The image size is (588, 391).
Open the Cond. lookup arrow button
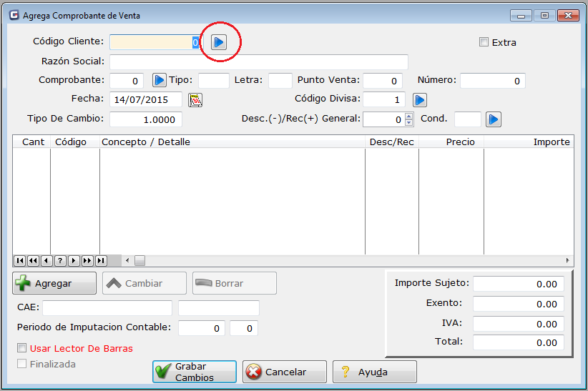(x=493, y=119)
